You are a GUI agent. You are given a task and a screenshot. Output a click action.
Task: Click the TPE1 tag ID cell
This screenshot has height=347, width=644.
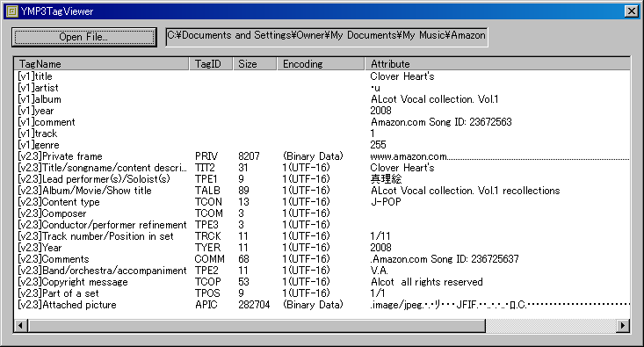coord(206,179)
